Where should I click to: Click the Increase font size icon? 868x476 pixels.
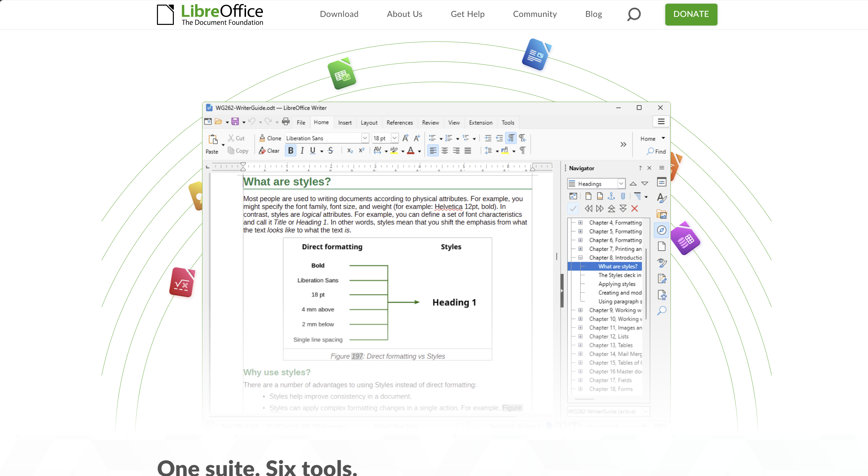[405, 138]
